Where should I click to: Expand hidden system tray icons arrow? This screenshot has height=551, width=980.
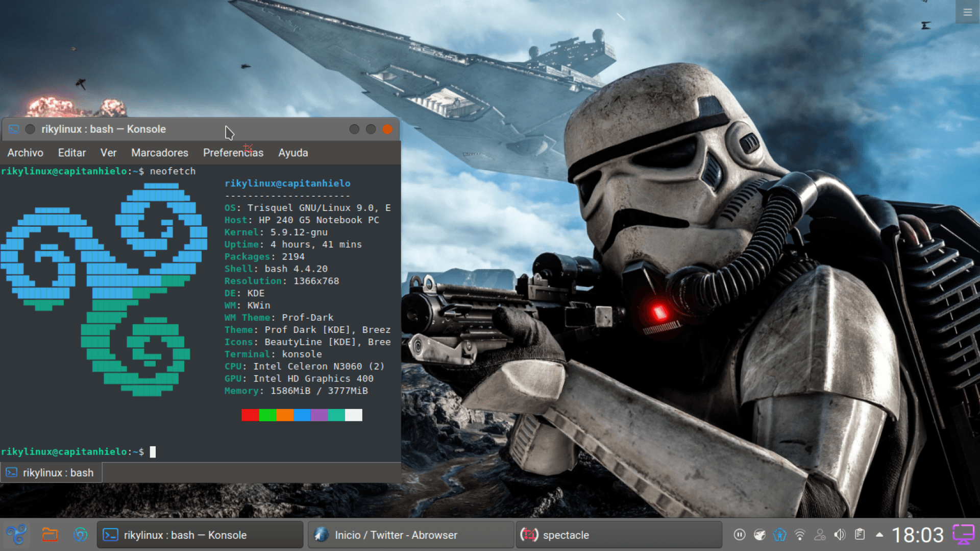coord(879,535)
